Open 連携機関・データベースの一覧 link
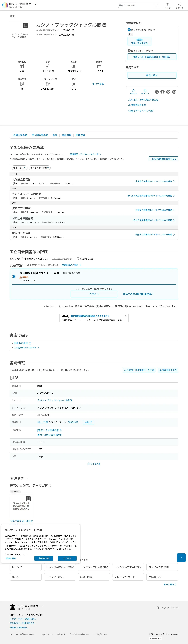 point(85,154)
